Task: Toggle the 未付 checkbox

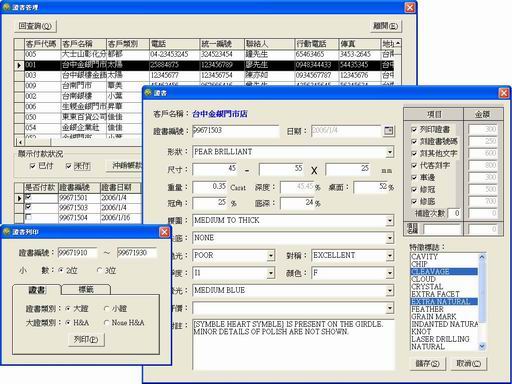Action: (x=69, y=166)
